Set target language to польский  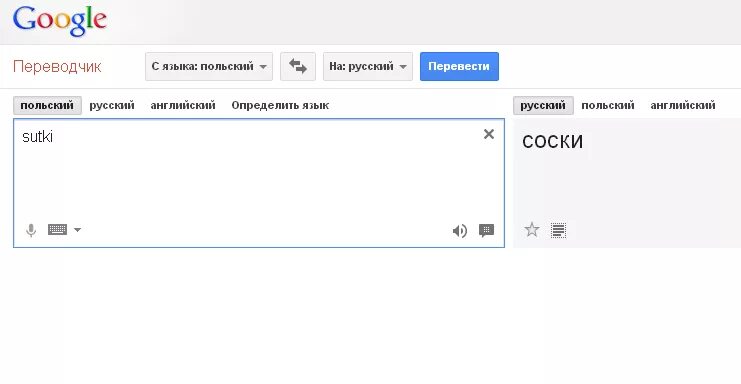coord(608,105)
